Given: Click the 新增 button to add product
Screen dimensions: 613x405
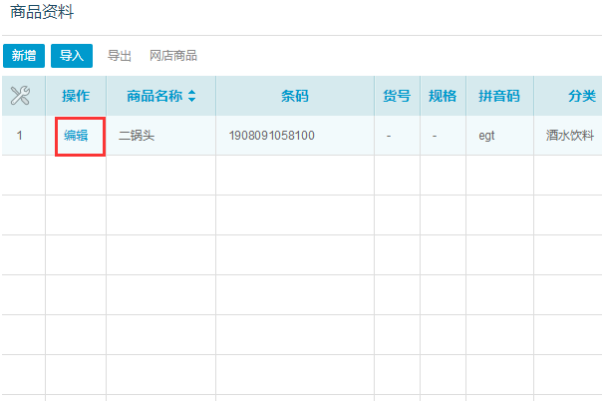Looking at the screenshot, I should coord(23,56).
